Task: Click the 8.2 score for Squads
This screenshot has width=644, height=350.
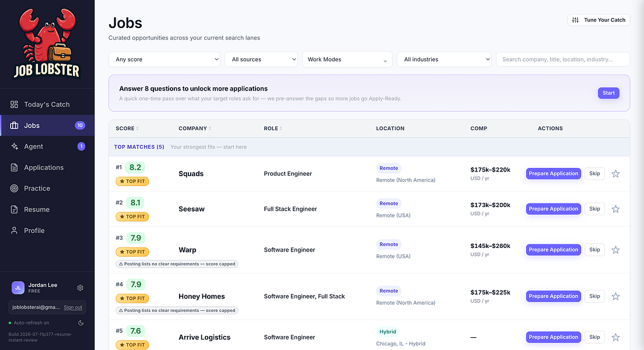Action: (x=135, y=167)
